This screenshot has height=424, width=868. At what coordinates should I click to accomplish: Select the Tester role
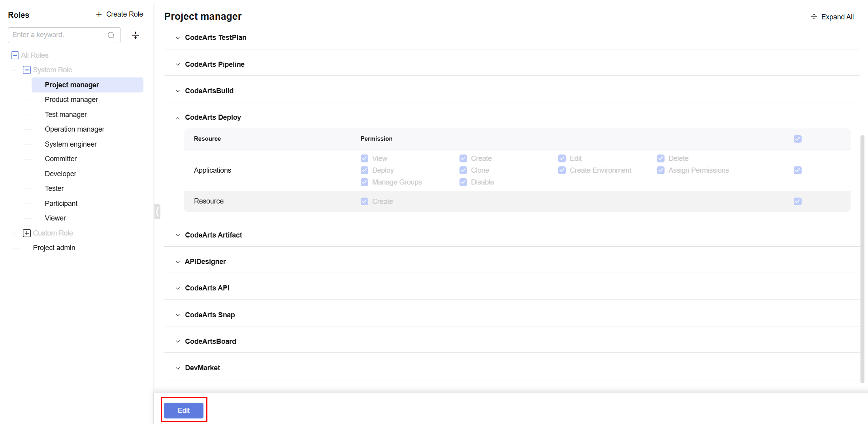pyautogui.click(x=54, y=188)
